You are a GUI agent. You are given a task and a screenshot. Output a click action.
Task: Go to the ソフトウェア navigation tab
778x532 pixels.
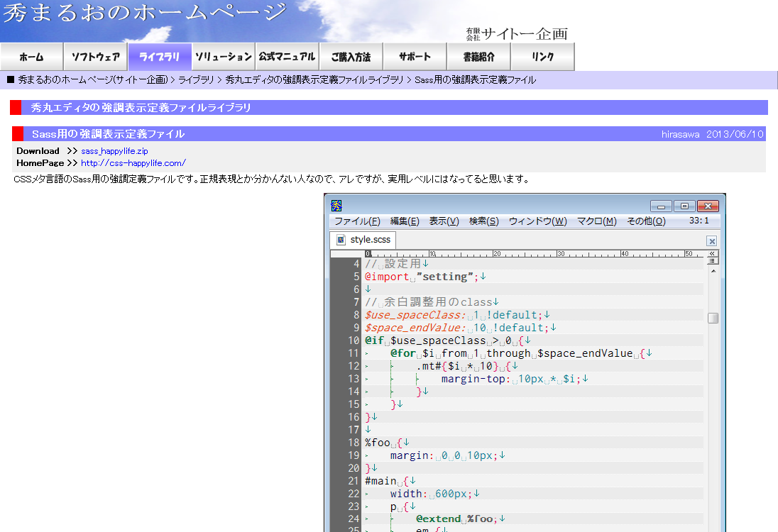point(95,57)
